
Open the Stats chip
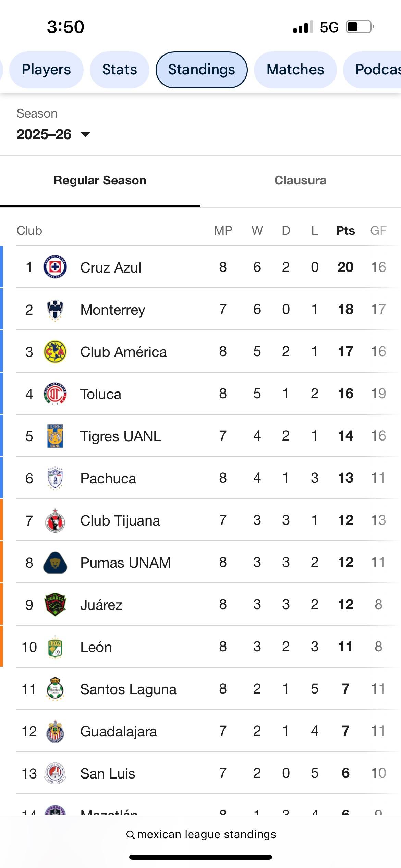[x=120, y=70]
